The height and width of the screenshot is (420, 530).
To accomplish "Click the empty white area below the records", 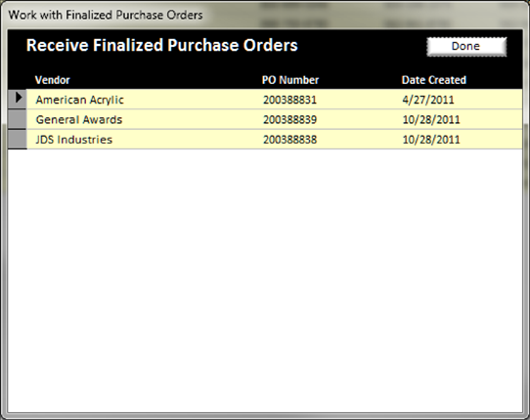I will click(x=265, y=280).
